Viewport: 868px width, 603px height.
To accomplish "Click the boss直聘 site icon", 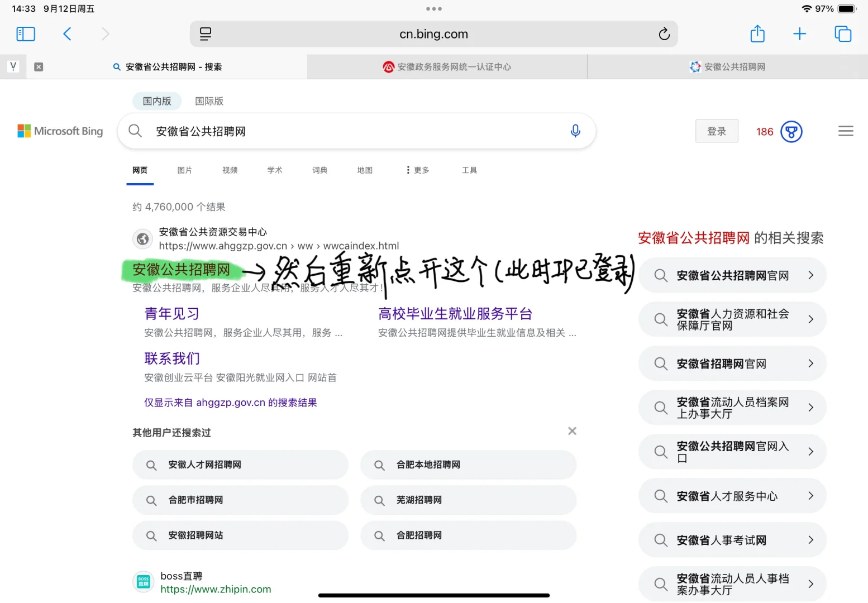I will click(143, 582).
